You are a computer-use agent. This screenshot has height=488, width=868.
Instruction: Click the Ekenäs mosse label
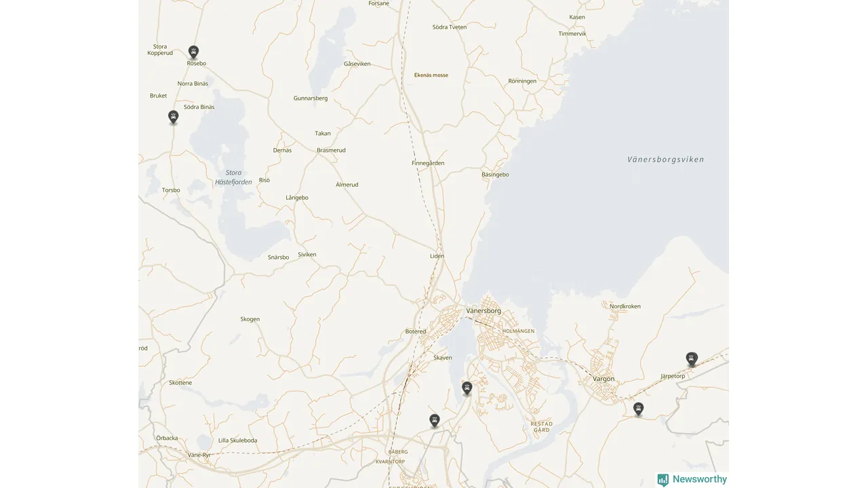click(x=431, y=75)
